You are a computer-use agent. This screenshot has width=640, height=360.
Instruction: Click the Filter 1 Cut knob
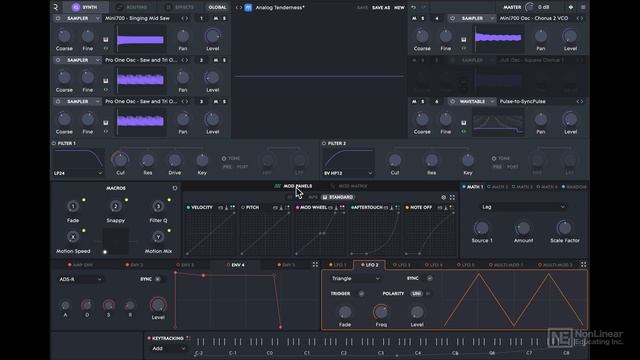tap(120, 160)
